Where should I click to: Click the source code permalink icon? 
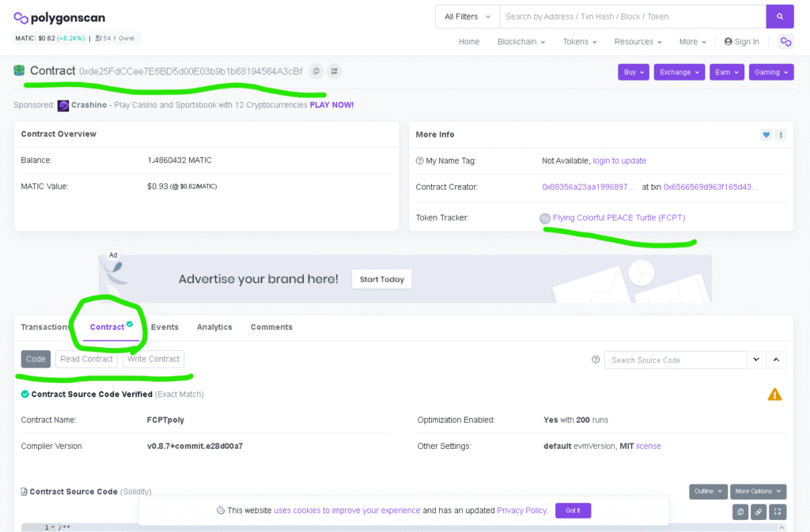pyautogui.click(x=759, y=511)
